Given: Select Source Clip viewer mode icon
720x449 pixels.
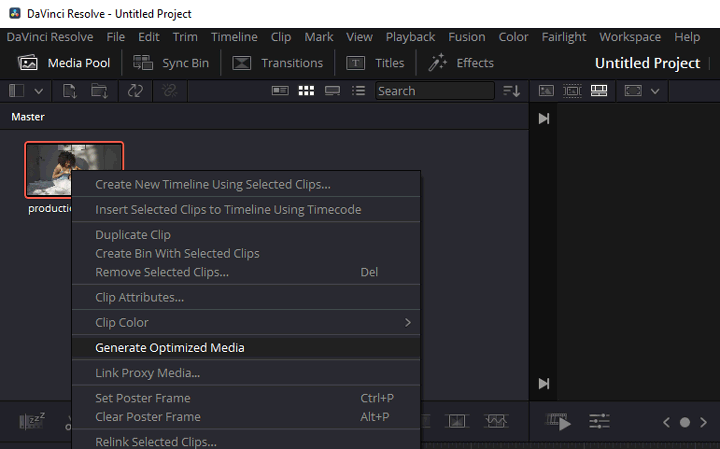Looking at the screenshot, I should coord(546,91).
